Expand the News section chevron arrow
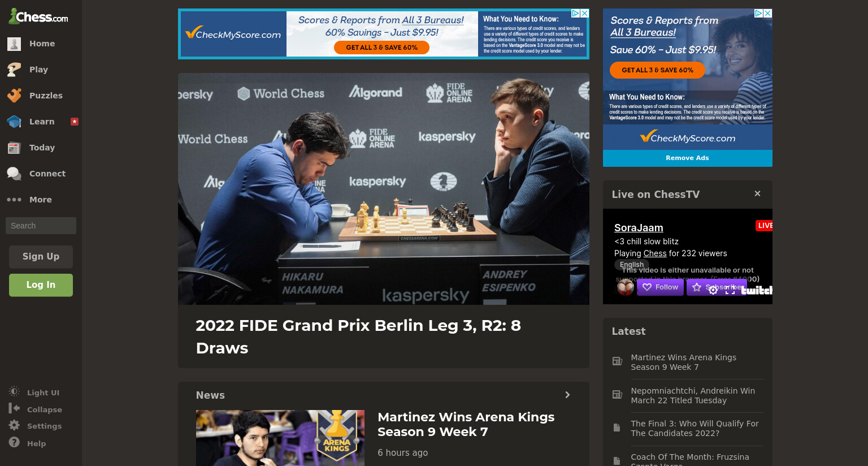Viewport: 868px width, 466px height. coord(567,395)
